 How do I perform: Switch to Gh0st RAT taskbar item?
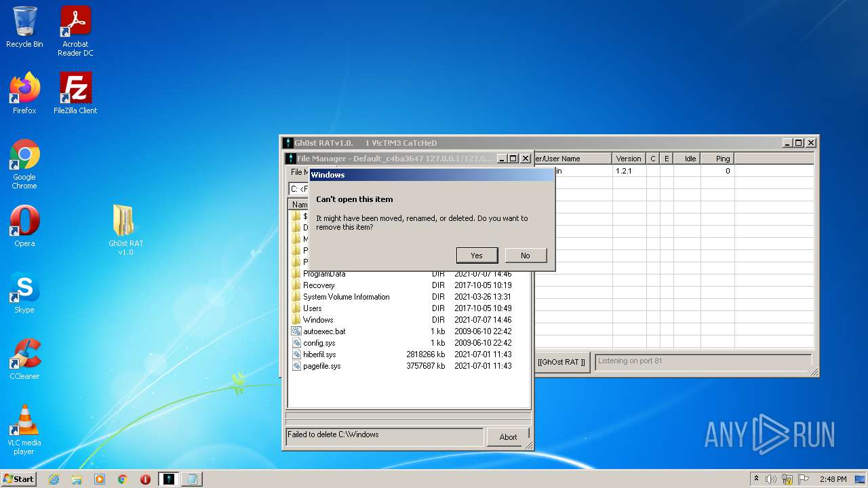169,479
